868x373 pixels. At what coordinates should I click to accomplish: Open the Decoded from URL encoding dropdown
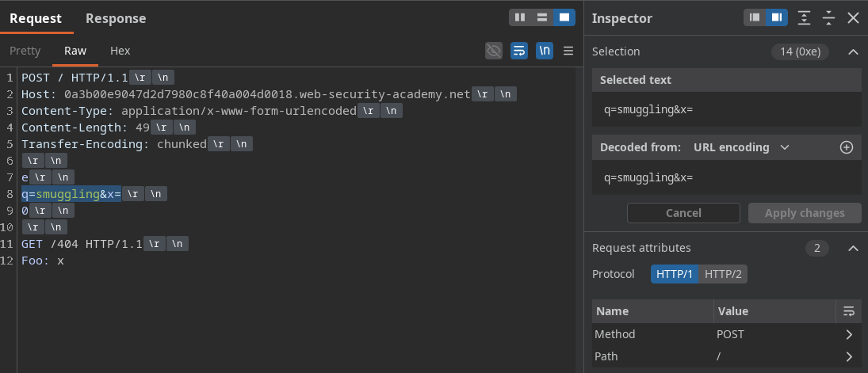pos(740,147)
